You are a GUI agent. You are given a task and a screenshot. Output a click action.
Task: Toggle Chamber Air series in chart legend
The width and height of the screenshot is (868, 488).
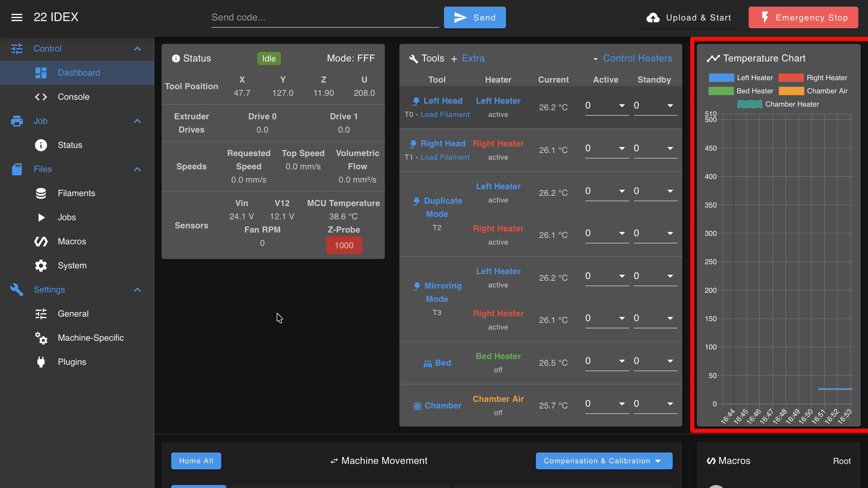click(x=813, y=91)
